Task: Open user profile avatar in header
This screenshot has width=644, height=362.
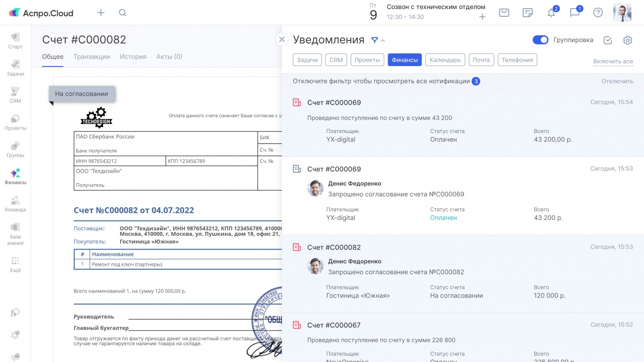Action: pyautogui.click(x=622, y=13)
